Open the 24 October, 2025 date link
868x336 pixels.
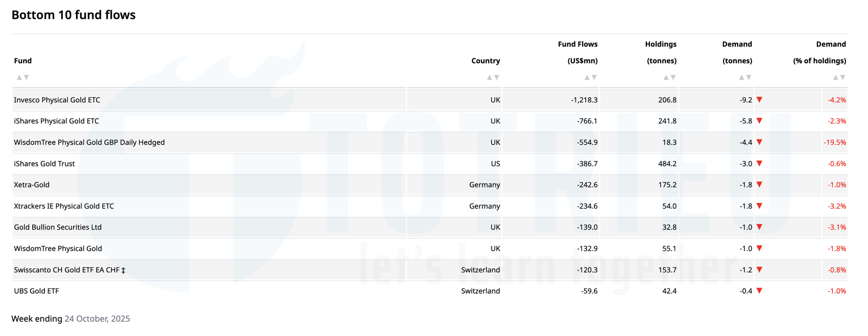click(97, 319)
